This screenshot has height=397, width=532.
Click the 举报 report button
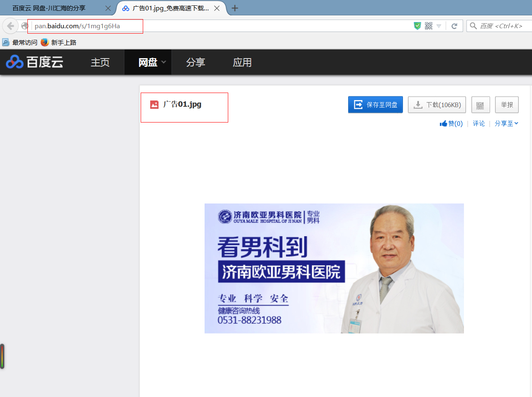tap(507, 105)
